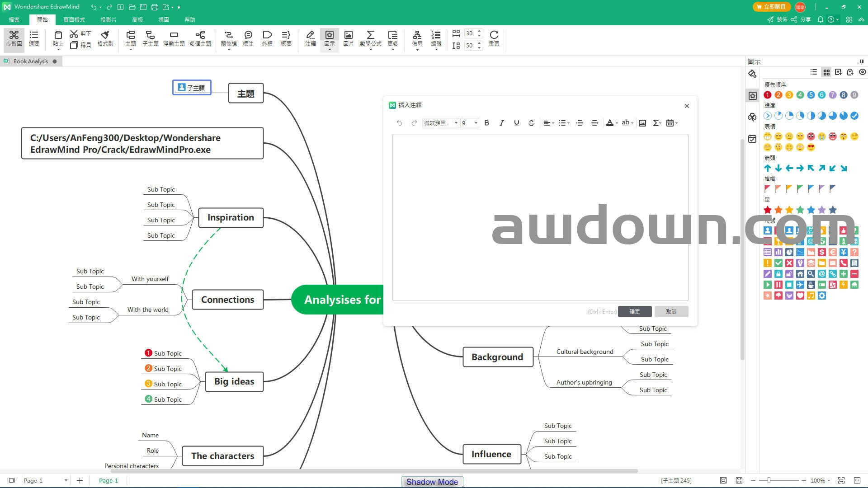Open the task (calendar check) sidebar panel
The width and height of the screenshot is (868, 488).
[752, 139]
